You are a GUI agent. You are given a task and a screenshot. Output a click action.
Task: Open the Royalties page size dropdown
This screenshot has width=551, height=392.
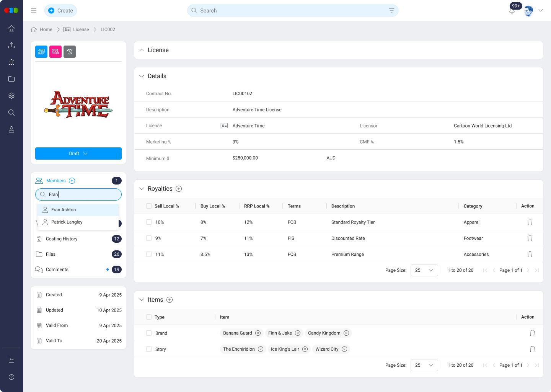[x=424, y=270]
